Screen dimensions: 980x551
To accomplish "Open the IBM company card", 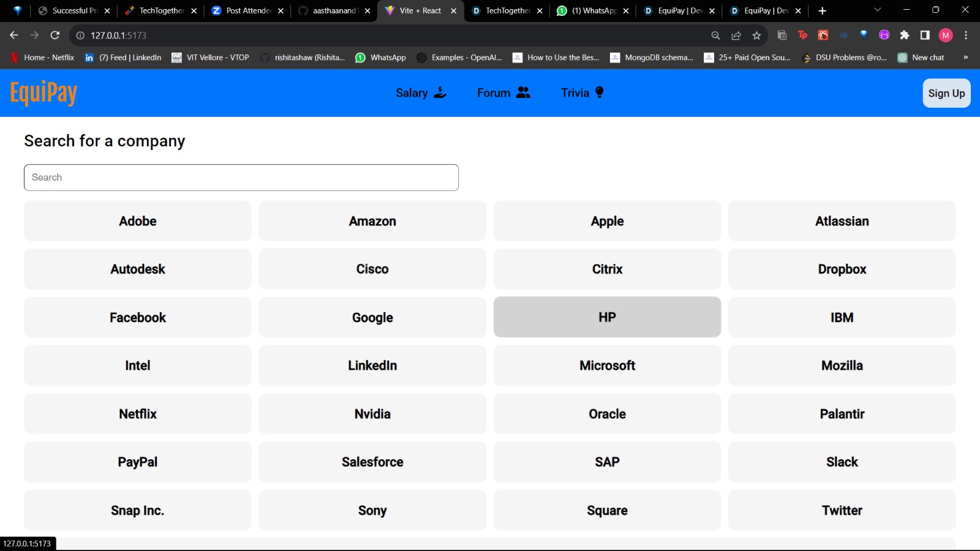I will point(842,317).
